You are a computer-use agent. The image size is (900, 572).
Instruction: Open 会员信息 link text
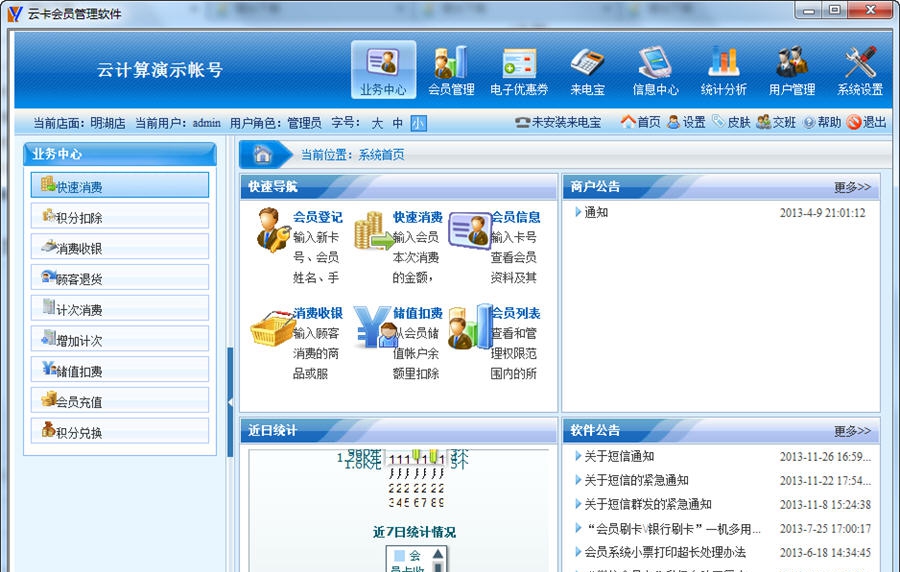tap(516, 217)
